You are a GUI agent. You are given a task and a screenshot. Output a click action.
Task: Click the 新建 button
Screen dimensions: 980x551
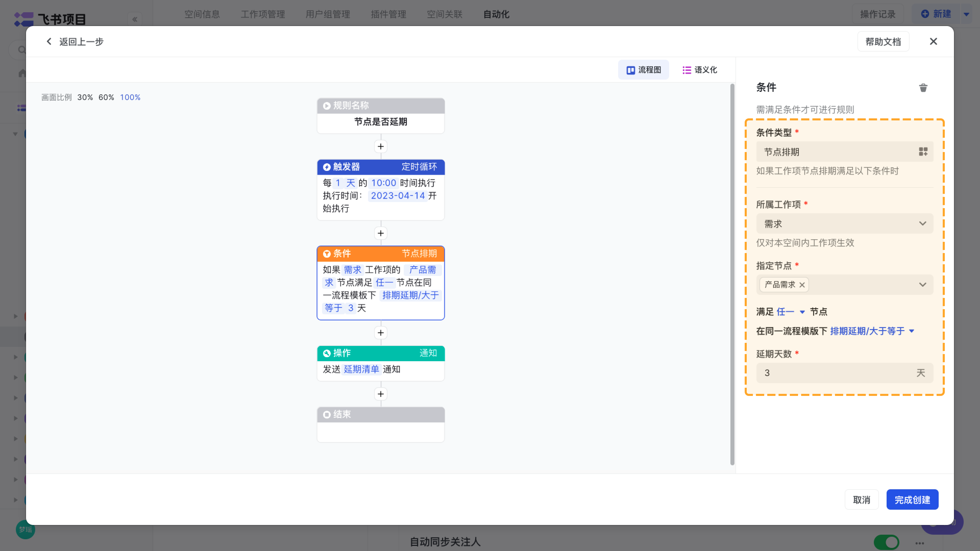[x=936, y=15]
